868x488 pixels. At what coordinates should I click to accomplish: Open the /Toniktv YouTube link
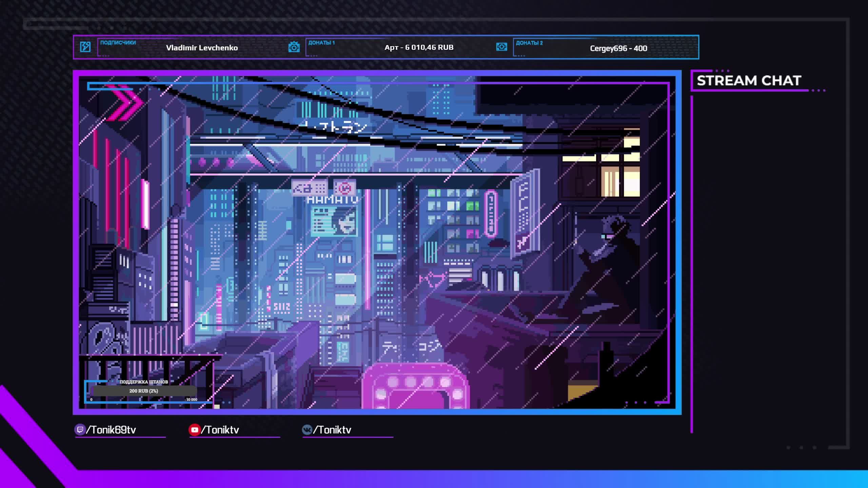pos(220,430)
